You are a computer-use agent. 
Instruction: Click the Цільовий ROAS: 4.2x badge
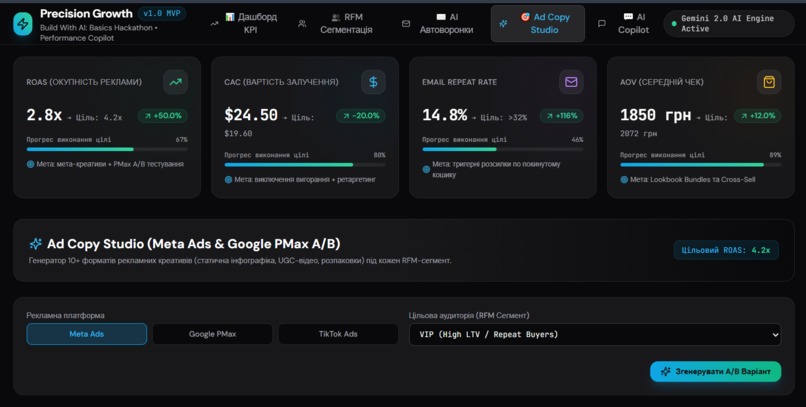[726, 250]
